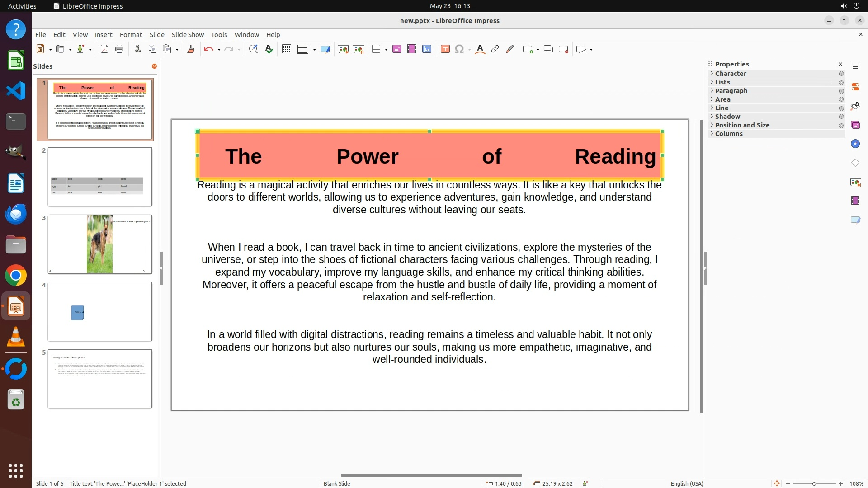Toggle master slide edit mode icon
868x488 pixels.
325,49
